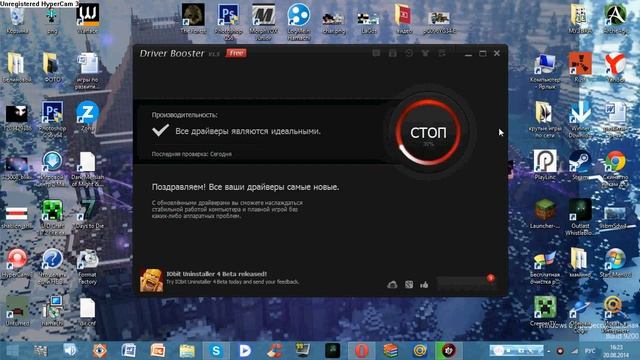The width and height of the screenshot is (640, 360).
Task: Select the Format Factory desktop shortcut
Action: pyautogui.click(x=87, y=266)
